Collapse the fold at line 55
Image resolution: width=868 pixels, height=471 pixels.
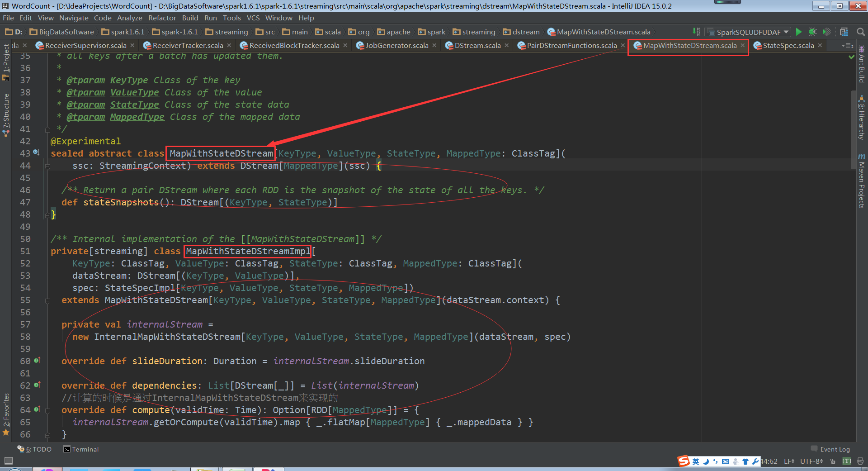click(x=47, y=300)
